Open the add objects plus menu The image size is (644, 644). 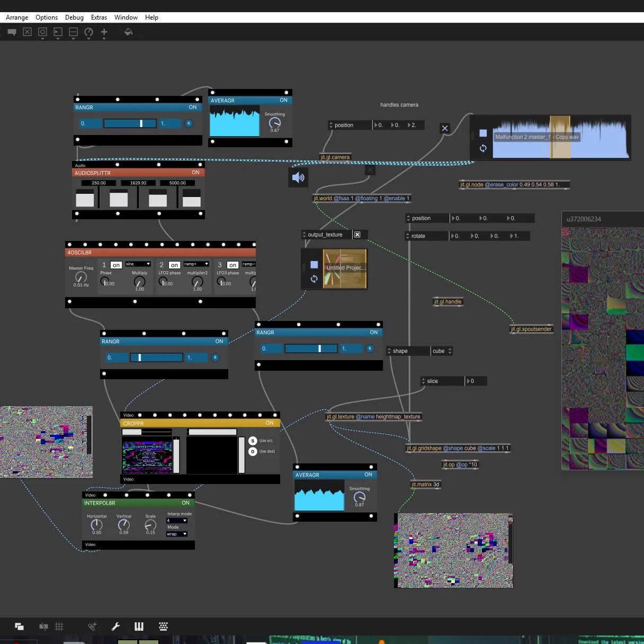104,32
